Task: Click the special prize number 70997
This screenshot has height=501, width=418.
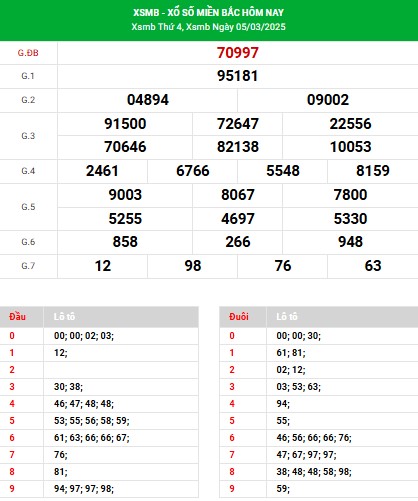Action: 238,53
